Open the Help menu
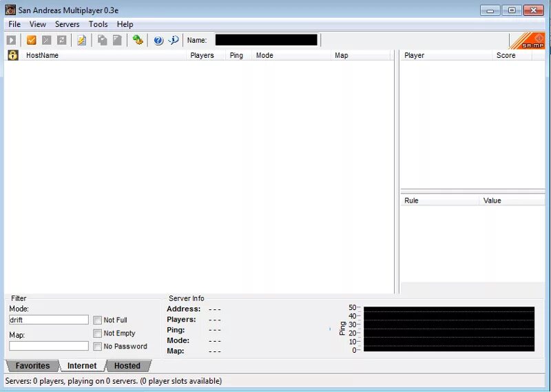 (x=125, y=24)
